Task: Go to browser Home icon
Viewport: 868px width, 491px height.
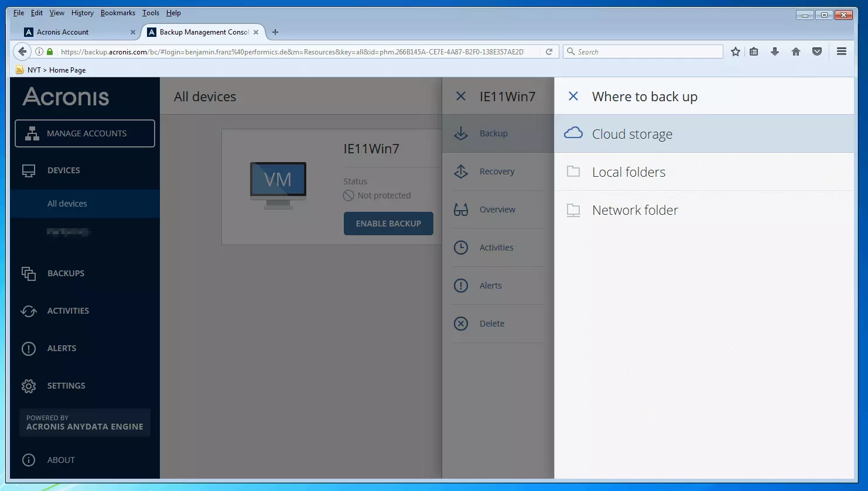Action: pos(796,51)
